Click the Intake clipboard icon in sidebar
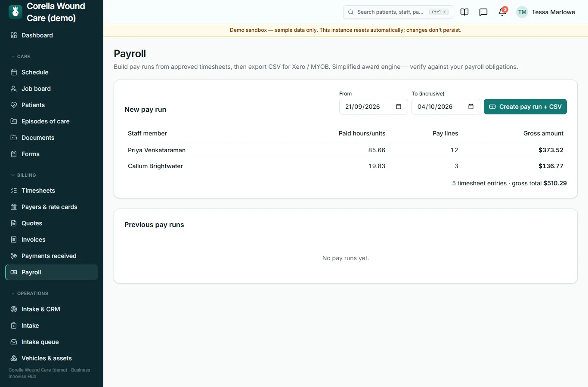 coord(14,326)
